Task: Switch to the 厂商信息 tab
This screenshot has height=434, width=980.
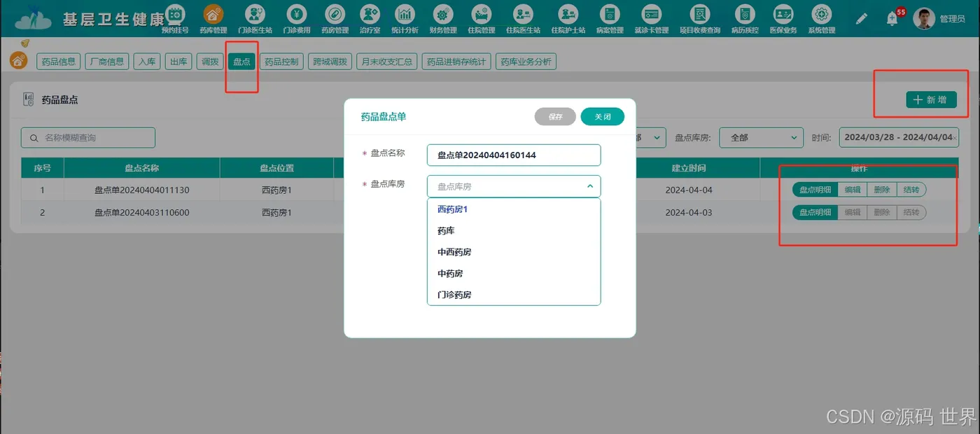Action: (107, 62)
